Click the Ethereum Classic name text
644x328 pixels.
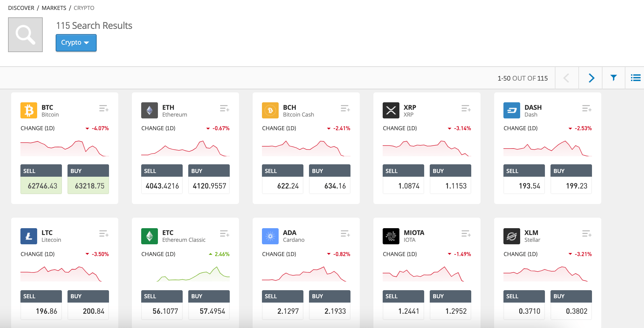click(184, 240)
